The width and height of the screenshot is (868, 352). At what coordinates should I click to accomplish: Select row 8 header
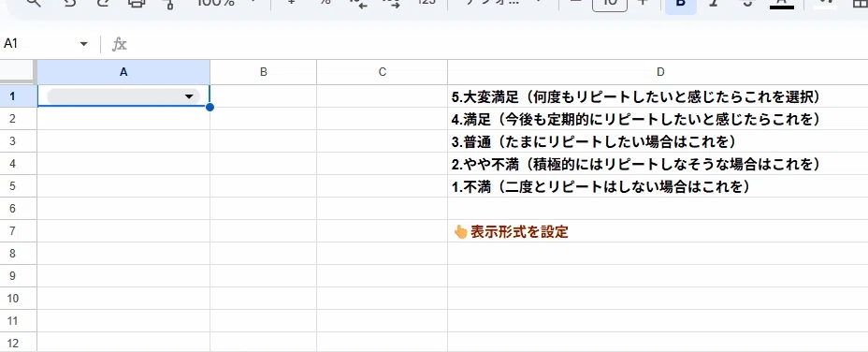pyautogui.click(x=19, y=254)
